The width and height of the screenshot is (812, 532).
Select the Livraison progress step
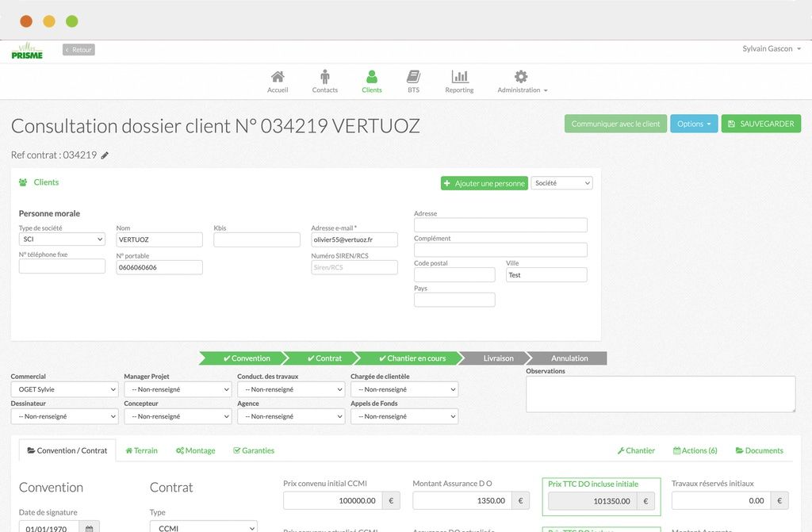(x=498, y=358)
